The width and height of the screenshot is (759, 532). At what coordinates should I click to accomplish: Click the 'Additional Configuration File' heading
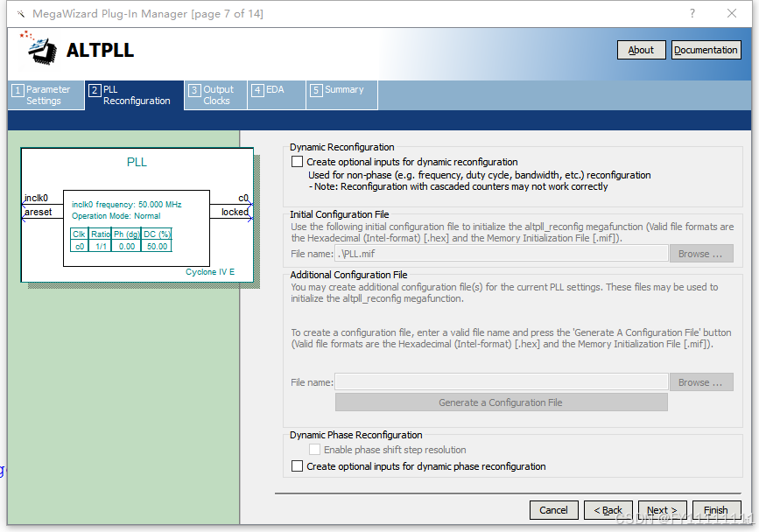348,275
